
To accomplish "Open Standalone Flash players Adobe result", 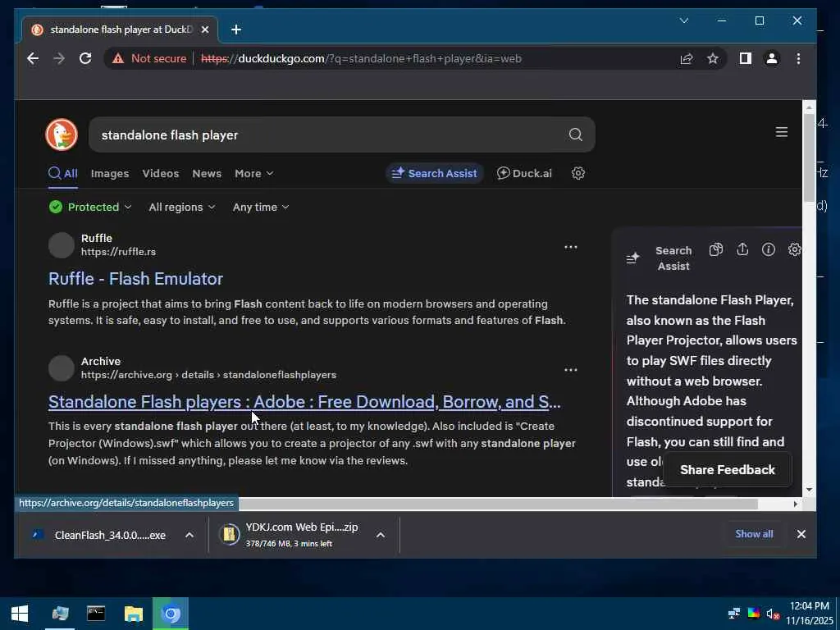I will click(x=304, y=402).
